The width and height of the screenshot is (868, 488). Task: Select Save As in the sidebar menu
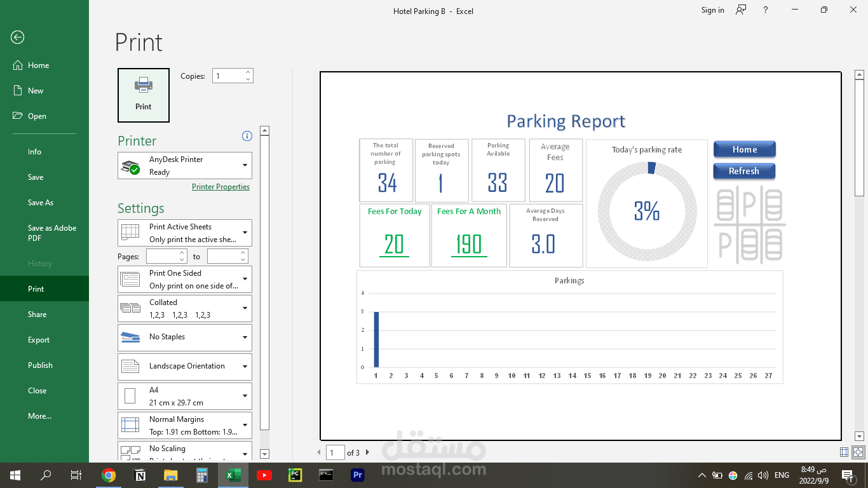(41, 203)
